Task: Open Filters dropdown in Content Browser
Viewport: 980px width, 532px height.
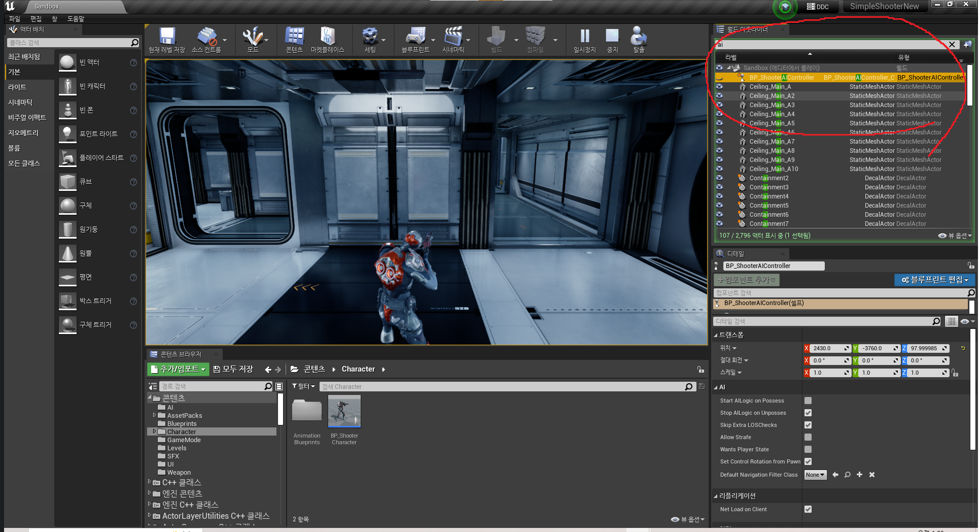Action: 303,386
